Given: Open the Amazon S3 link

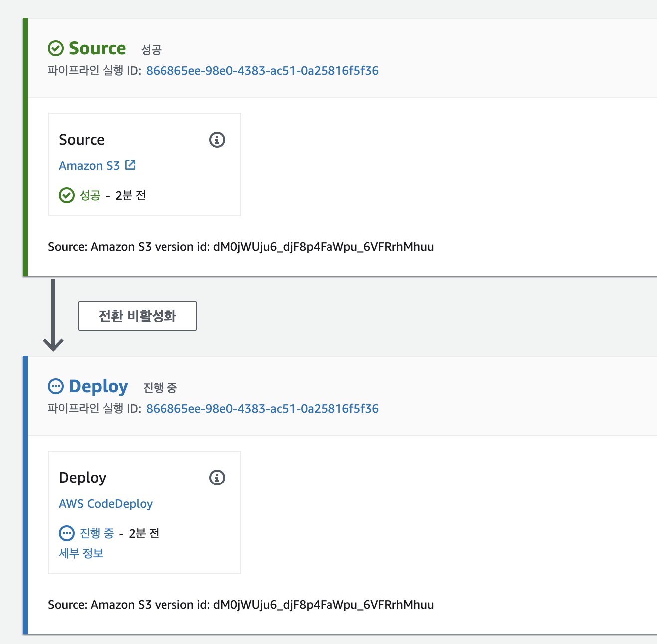Looking at the screenshot, I should click(x=89, y=166).
